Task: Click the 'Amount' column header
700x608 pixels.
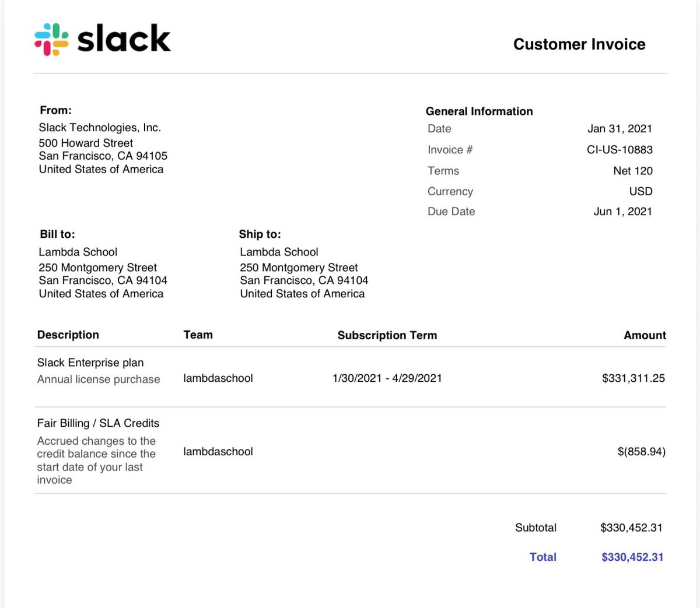Action: coord(645,335)
